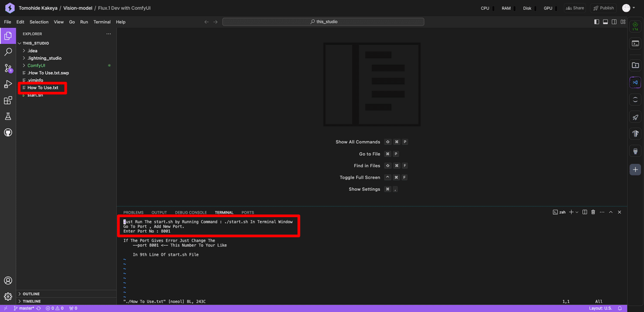Screen dimensions: 644x312
Task: Open the TensorBoard app icon
Action: [x=635, y=134]
